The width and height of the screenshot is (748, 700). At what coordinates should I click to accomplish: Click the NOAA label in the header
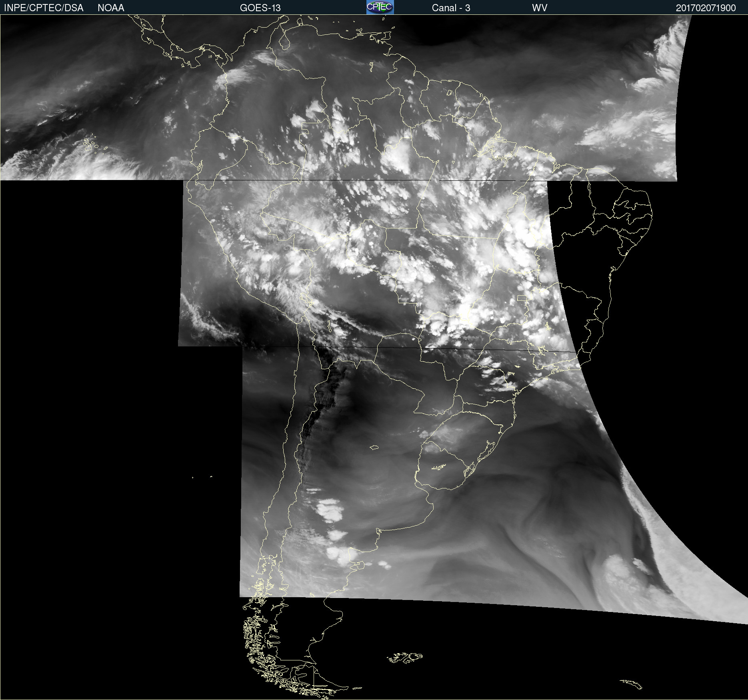point(111,8)
